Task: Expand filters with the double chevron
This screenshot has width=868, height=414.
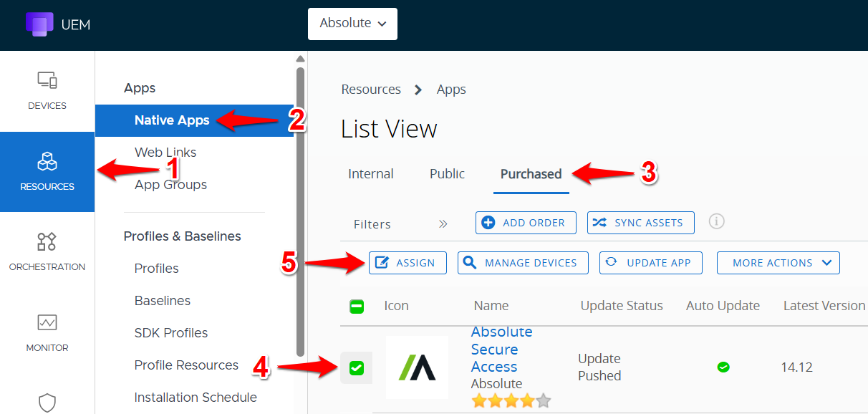Action: (x=443, y=224)
